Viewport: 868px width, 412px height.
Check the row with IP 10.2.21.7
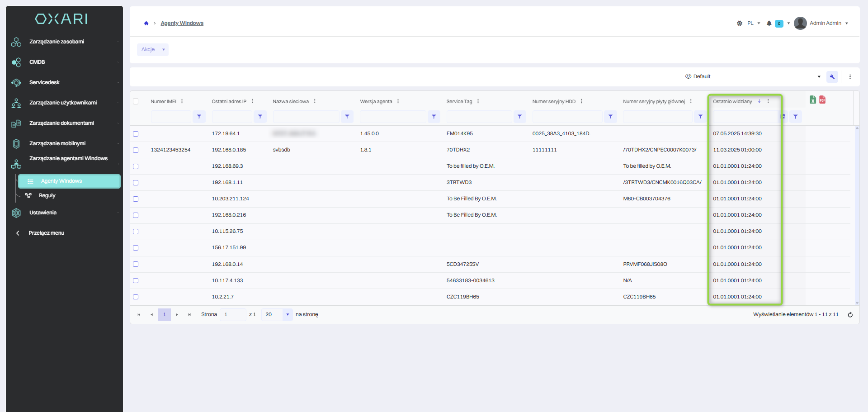point(136,297)
